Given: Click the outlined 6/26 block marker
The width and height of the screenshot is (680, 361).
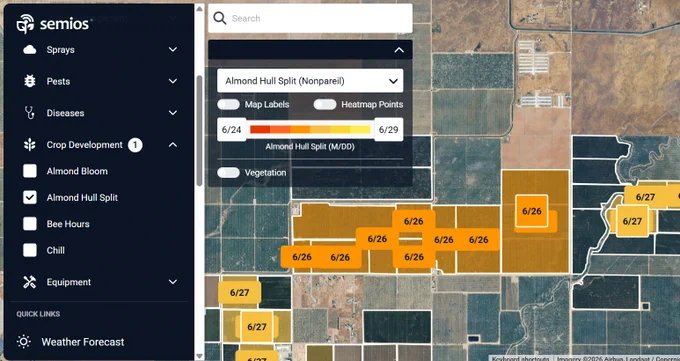Looking at the screenshot, I should point(532,211).
